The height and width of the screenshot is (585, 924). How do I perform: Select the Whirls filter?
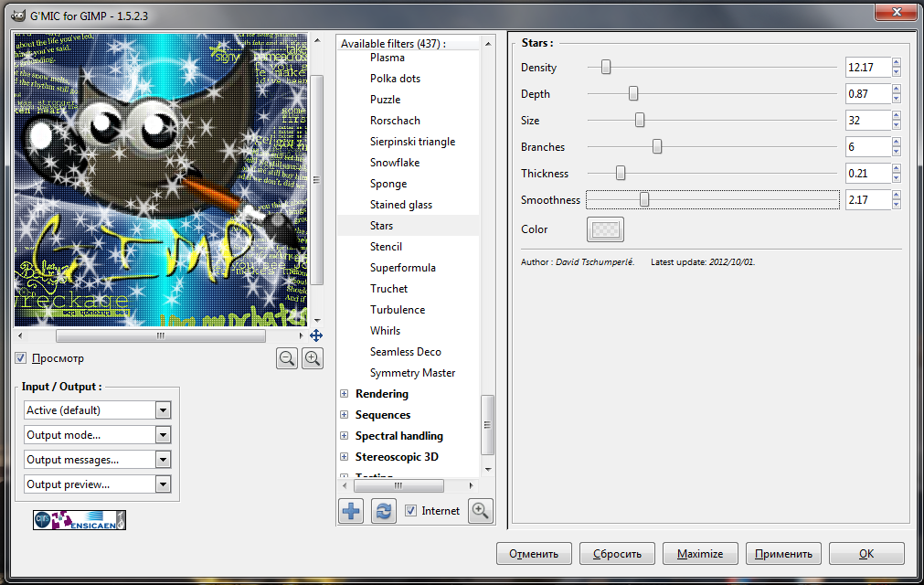385,331
